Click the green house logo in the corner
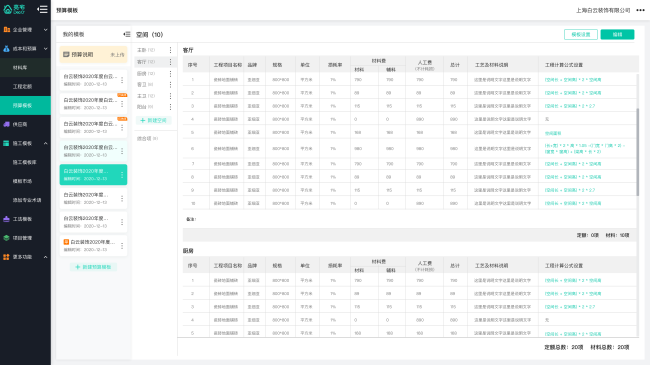 click(x=8, y=9)
